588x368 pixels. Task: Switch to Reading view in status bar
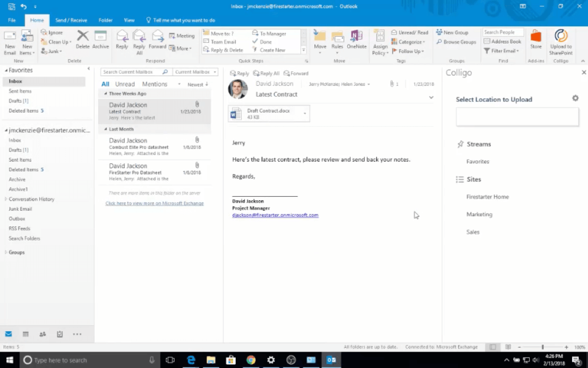tap(508, 347)
